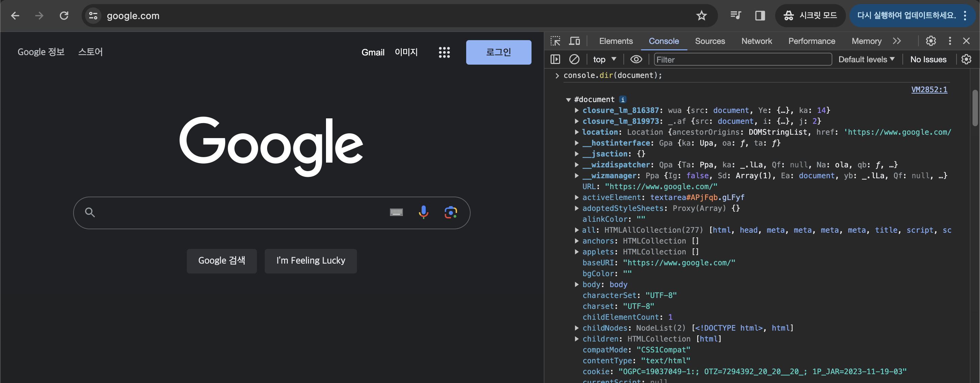
Task: Open console settings gear icon
Action: tap(966, 59)
